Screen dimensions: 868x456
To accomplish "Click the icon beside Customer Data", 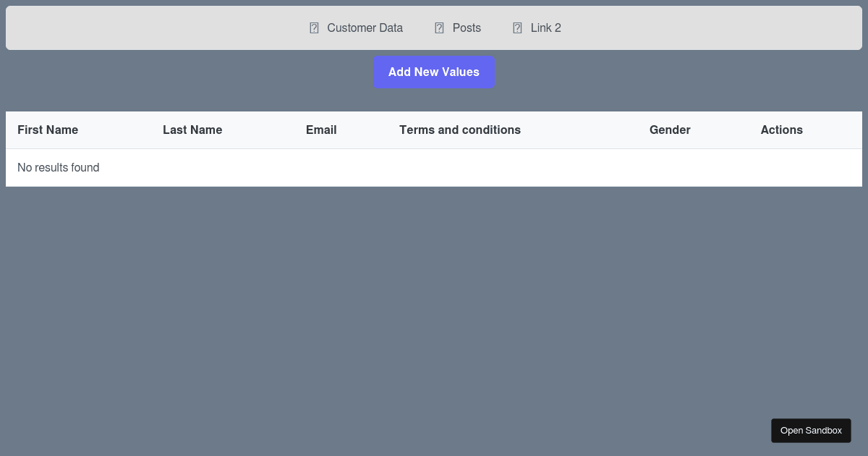I will tap(314, 28).
